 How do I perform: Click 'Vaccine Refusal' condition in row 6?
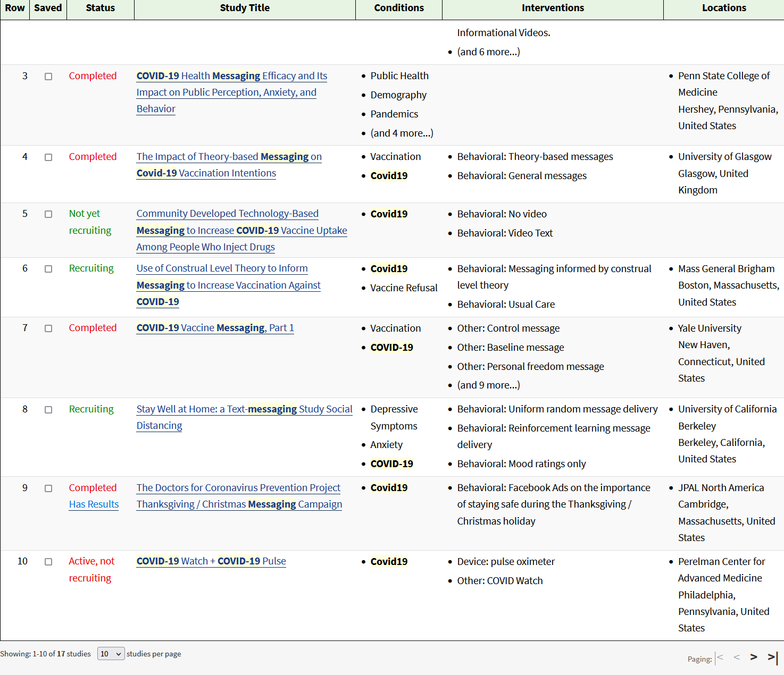coord(404,288)
